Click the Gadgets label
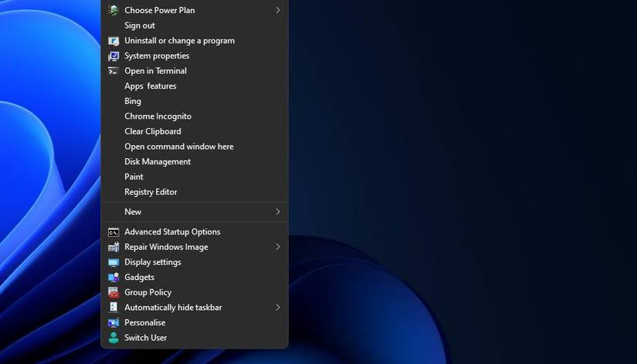Screen dimensions: 637x364 (139, 277)
